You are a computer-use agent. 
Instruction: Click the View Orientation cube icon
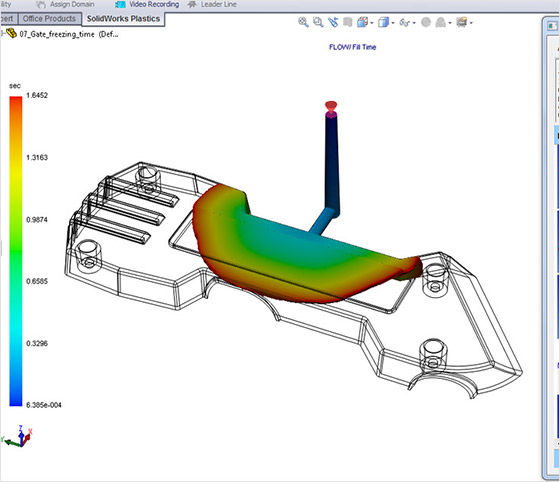(x=362, y=22)
